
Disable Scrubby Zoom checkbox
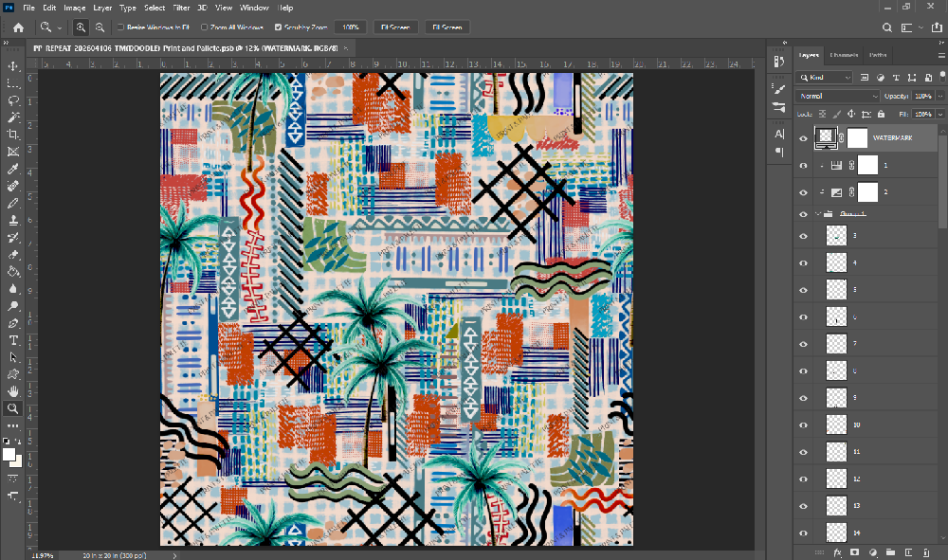pyautogui.click(x=278, y=27)
